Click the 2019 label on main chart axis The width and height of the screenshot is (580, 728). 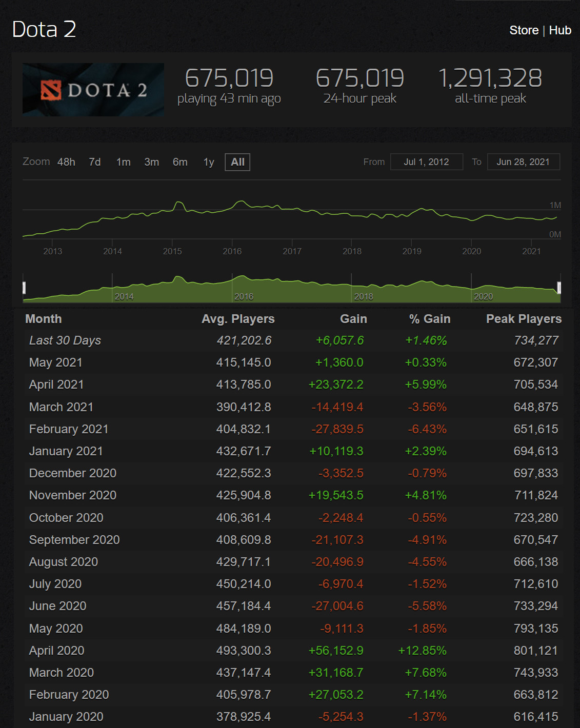[x=412, y=251]
